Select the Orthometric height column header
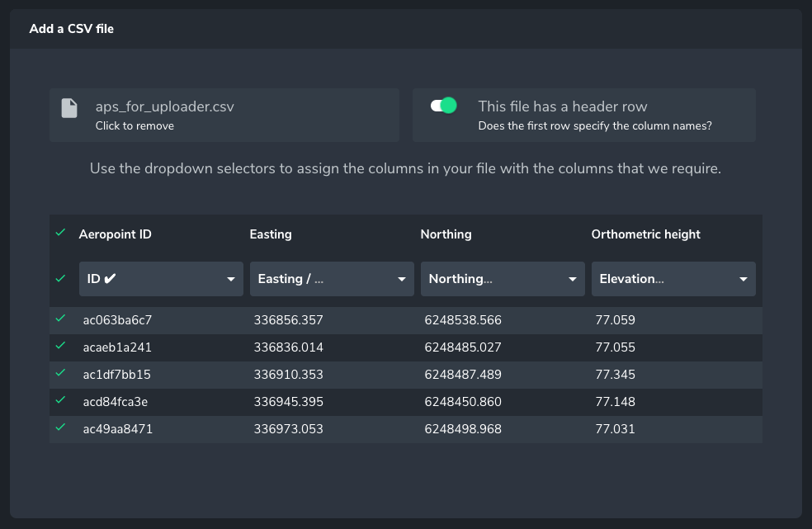This screenshot has height=529, width=812. [645, 234]
